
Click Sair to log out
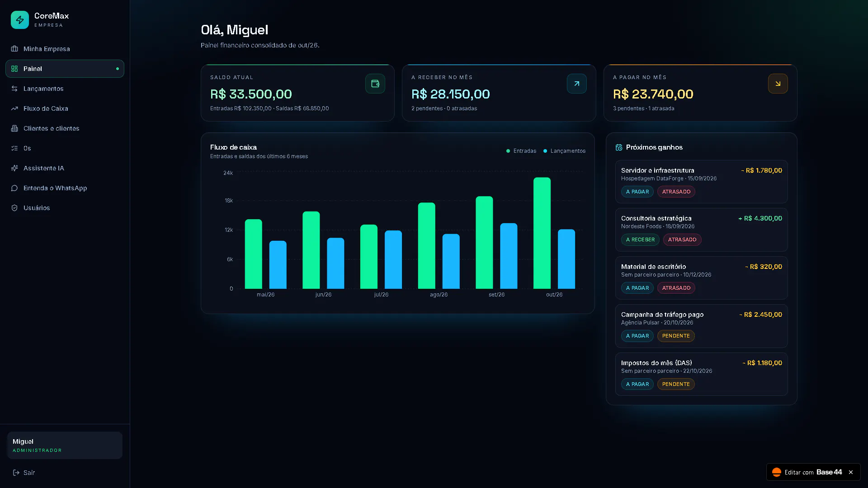point(65,473)
